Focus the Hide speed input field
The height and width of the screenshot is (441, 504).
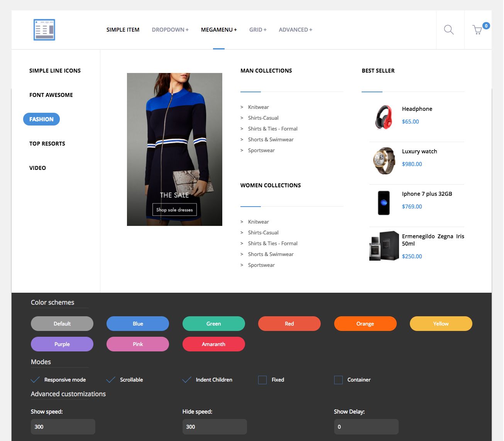[x=215, y=427]
